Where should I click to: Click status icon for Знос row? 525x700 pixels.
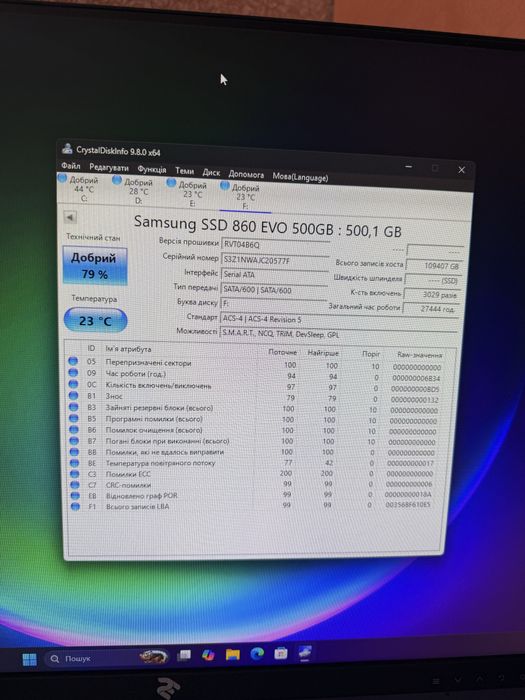pos(74,396)
